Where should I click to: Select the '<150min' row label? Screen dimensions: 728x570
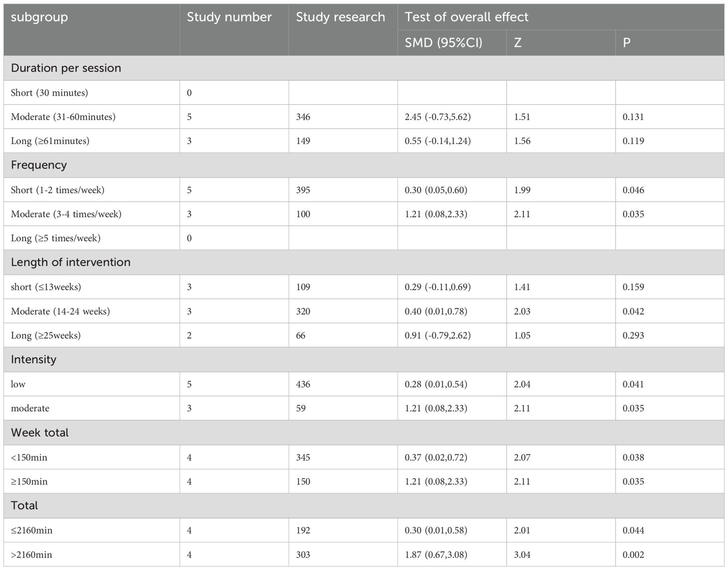[29, 458]
